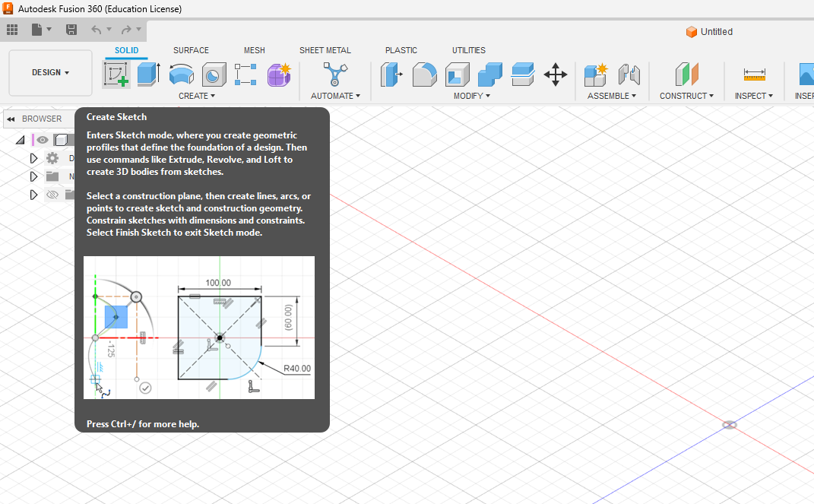Start the Create Sketch tool
Screen dimensions: 814x504
[x=116, y=74]
